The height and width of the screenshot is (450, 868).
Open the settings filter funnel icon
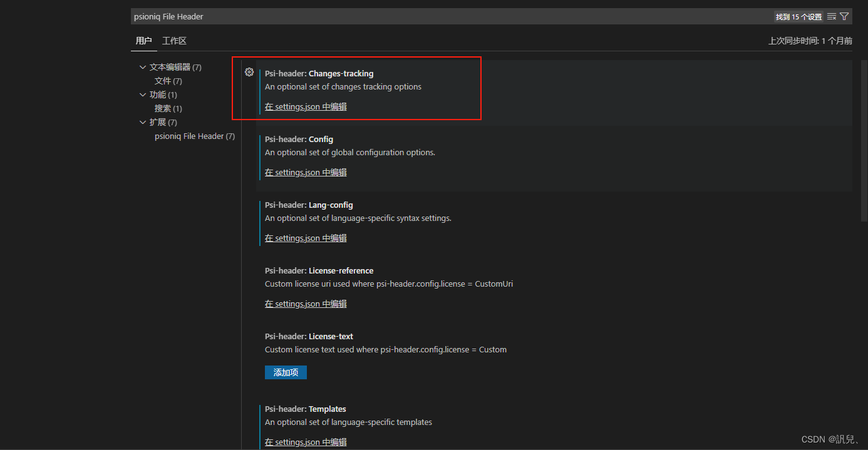tap(844, 17)
